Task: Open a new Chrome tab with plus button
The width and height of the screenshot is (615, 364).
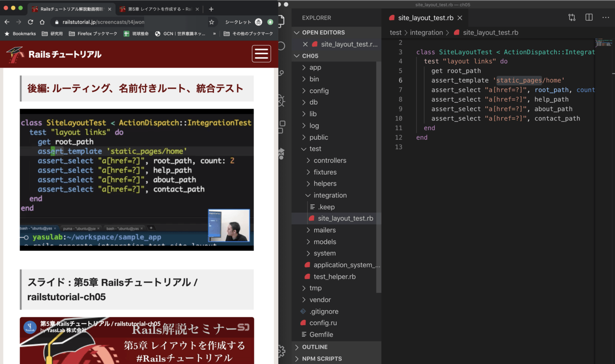Action: point(211,9)
